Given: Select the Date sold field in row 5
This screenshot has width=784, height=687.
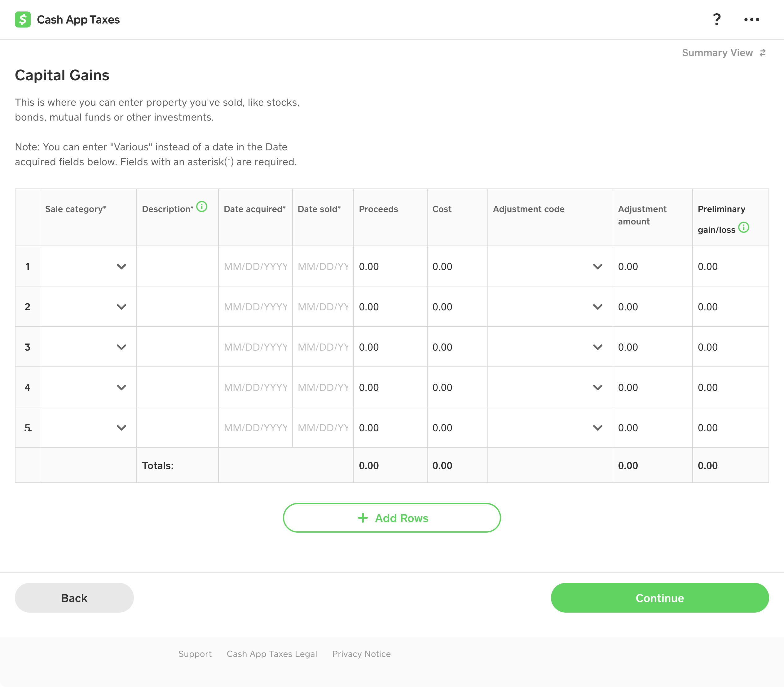Looking at the screenshot, I should (323, 428).
